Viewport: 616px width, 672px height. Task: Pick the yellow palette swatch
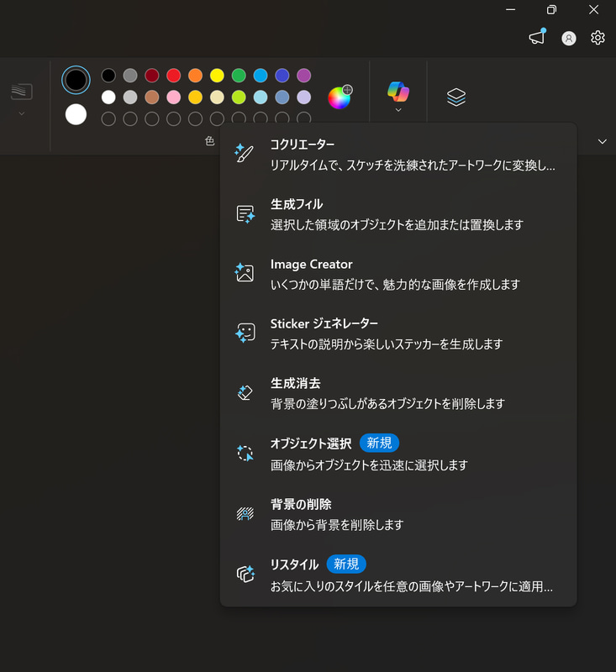pos(217,76)
